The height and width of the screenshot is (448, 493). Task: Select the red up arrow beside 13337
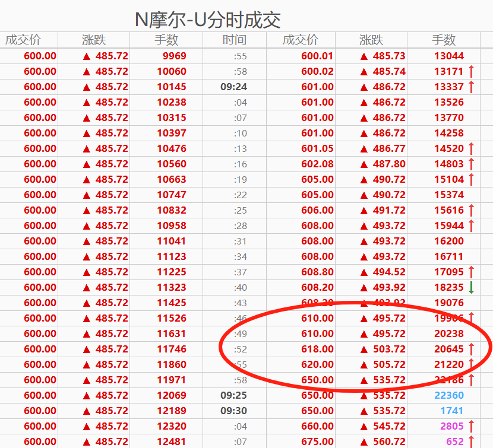pos(471,87)
